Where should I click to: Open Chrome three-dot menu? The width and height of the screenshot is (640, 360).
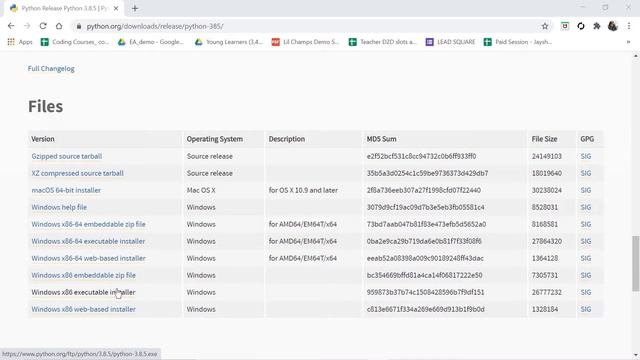(629, 26)
